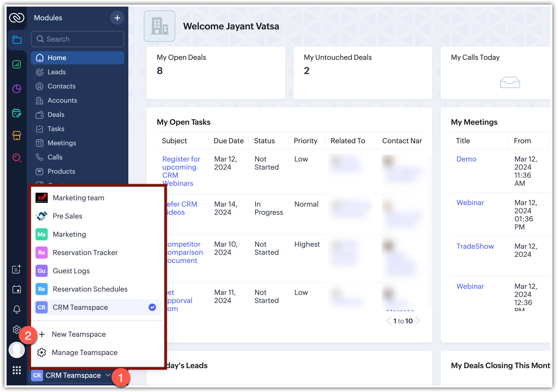Click the purple pie chart sidebar icon
Screen dimensions: 558x392
(17, 89)
